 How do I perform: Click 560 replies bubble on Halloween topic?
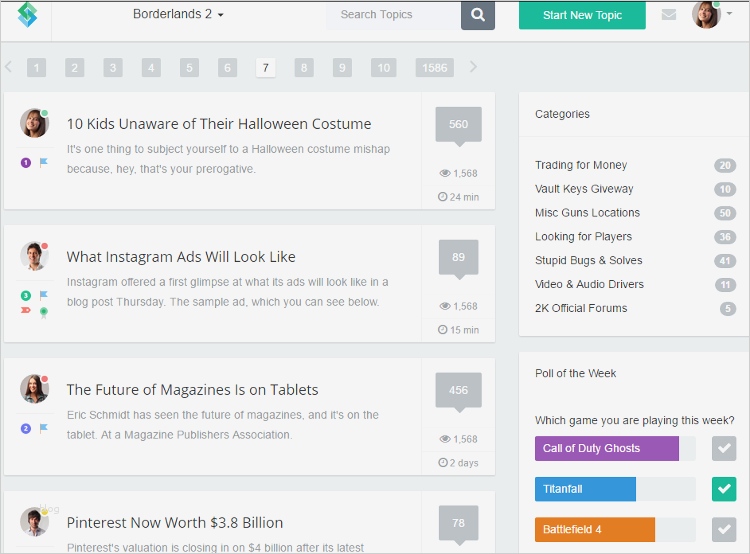458,125
